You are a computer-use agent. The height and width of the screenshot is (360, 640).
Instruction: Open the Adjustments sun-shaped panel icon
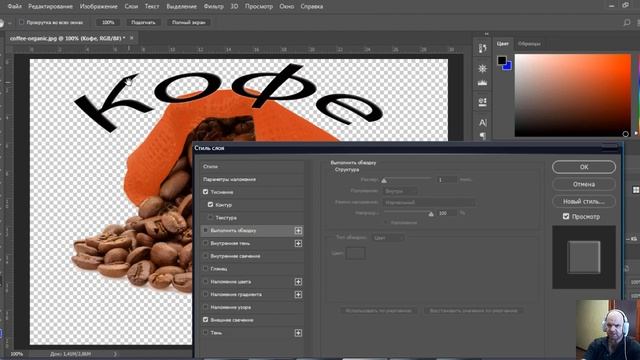pos(482,68)
